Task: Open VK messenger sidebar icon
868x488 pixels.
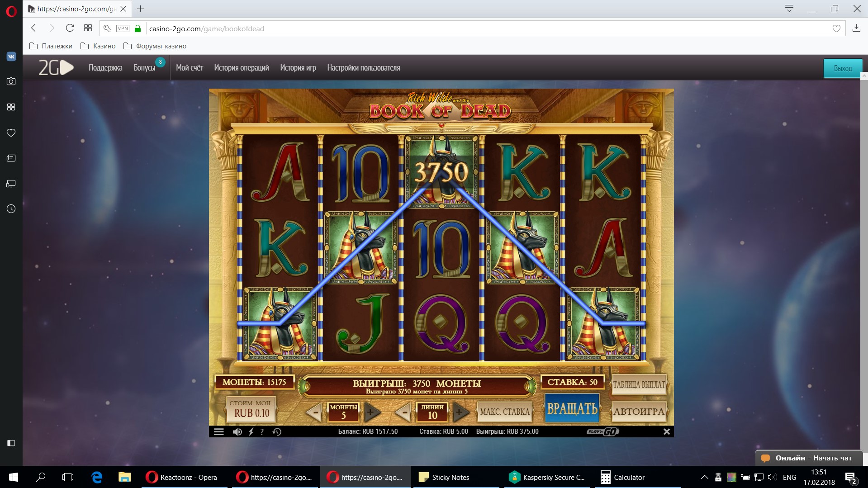Action: tap(11, 57)
